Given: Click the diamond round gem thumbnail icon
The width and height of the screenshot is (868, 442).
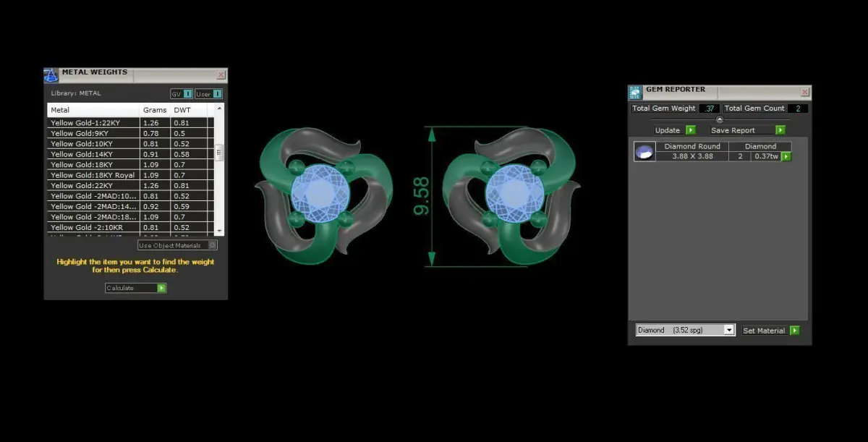Looking at the screenshot, I should [x=644, y=151].
